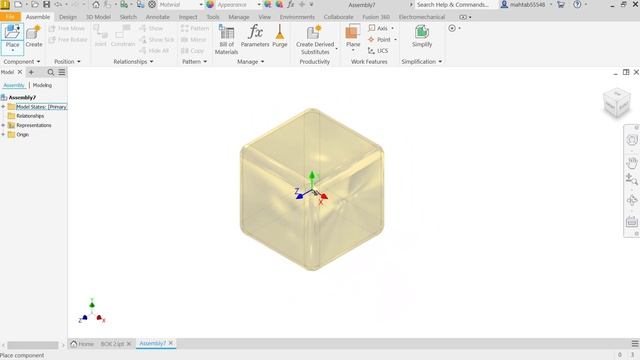Image resolution: width=640 pixels, height=360 pixels.
Task: Switch to the Annotate ribbon tab
Action: point(158,17)
